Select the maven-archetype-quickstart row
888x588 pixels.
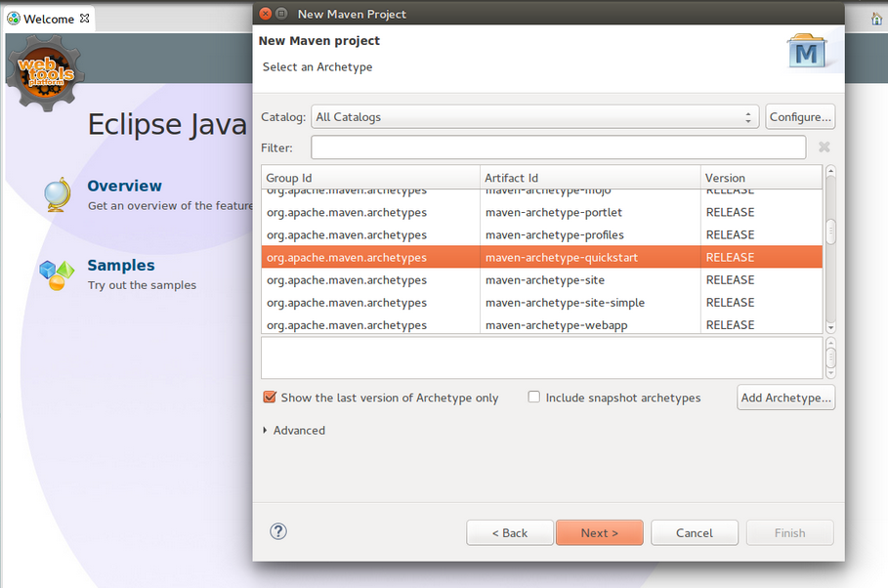point(542,257)
